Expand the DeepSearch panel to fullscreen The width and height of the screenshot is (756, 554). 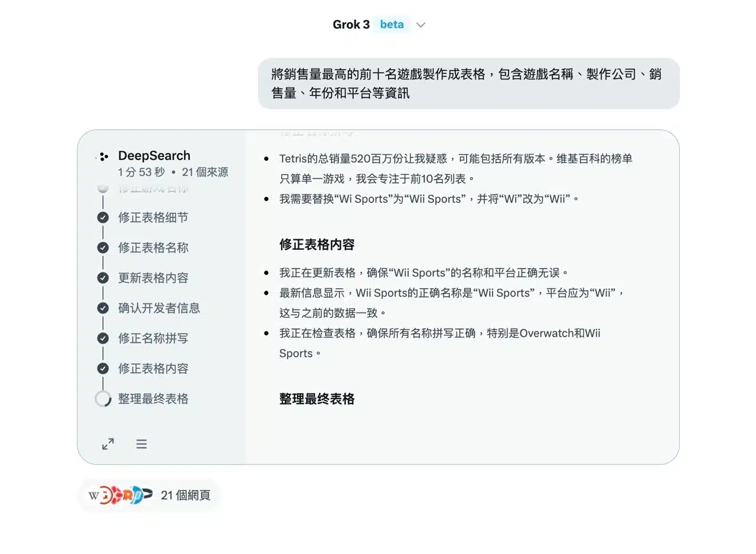pos(108,444)
